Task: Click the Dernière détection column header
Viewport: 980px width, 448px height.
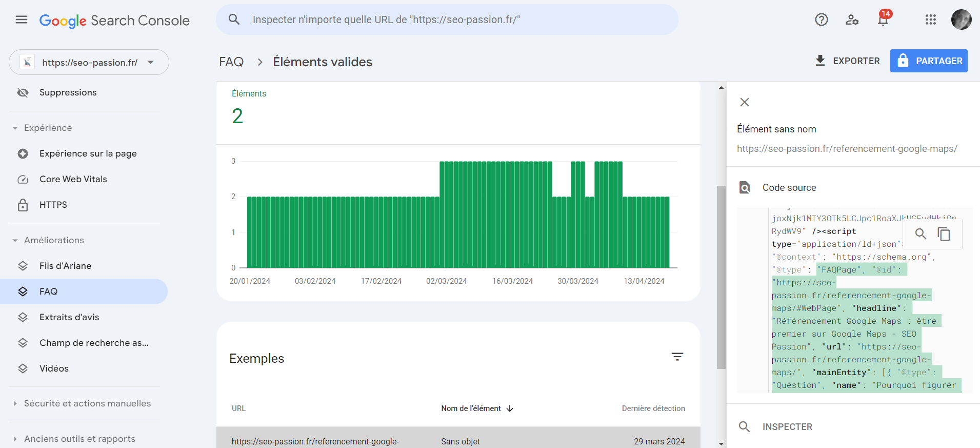Action: pos(653,408)
